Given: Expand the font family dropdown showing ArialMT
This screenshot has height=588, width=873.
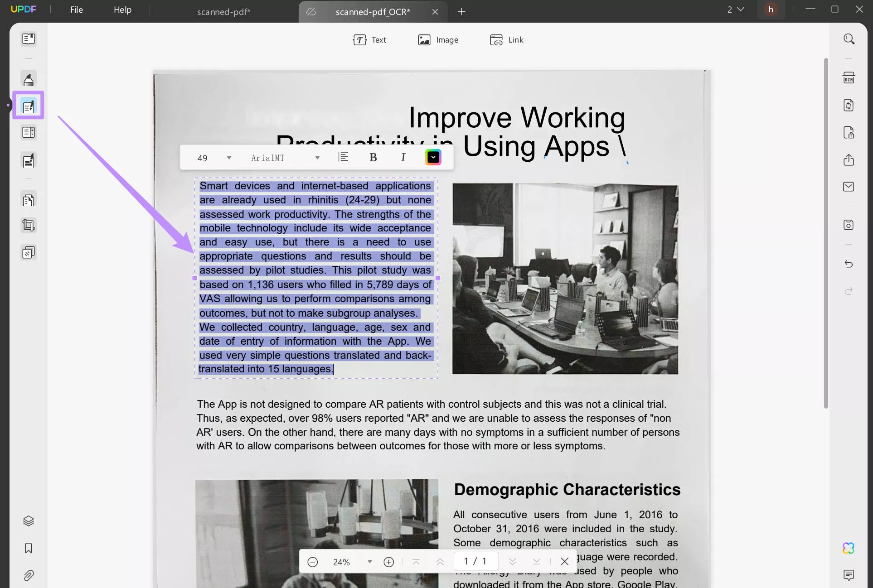Looking at the screenshot, I should point(318,158).
